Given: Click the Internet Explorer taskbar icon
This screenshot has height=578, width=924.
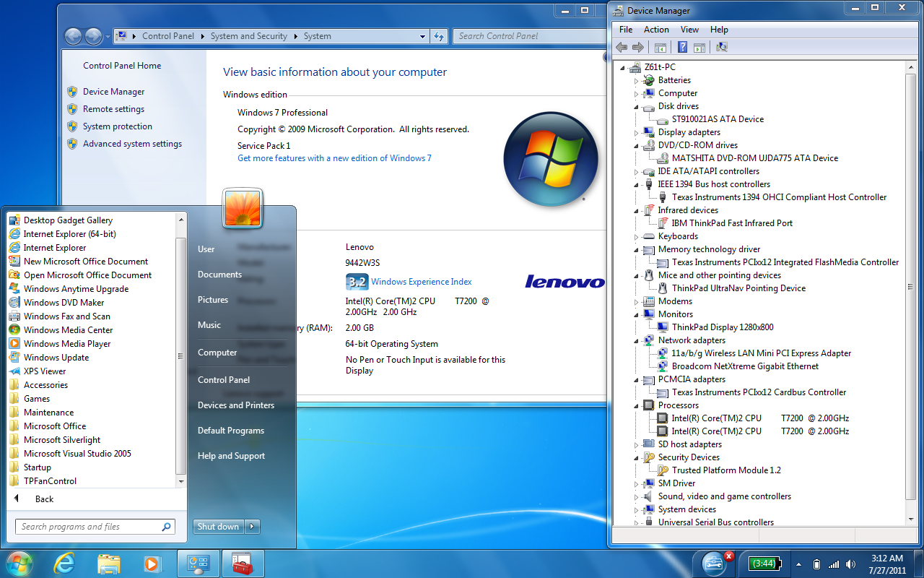Looking at the screenshot, I should coord(65,564).
